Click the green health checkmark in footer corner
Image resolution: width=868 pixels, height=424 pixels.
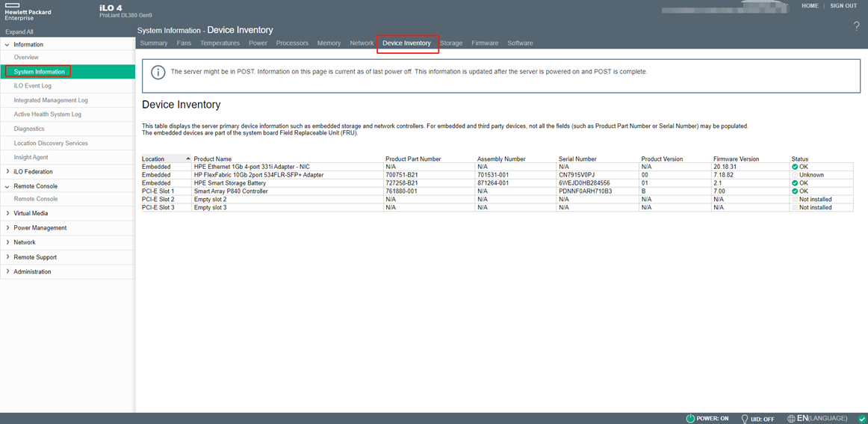tap(861, 419)
